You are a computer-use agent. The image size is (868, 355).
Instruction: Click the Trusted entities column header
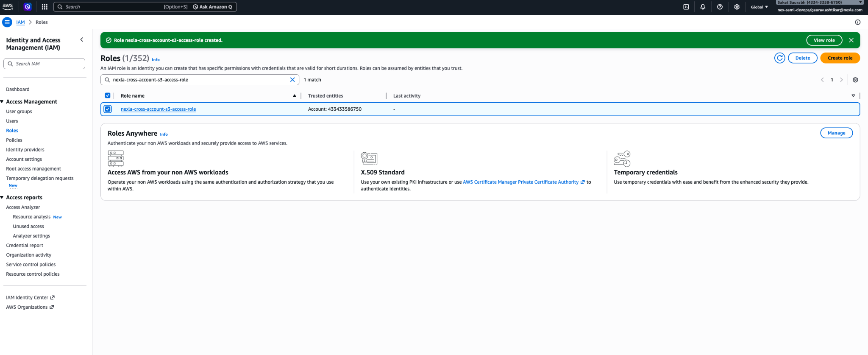pyautogui.click(x=325, y=96)
